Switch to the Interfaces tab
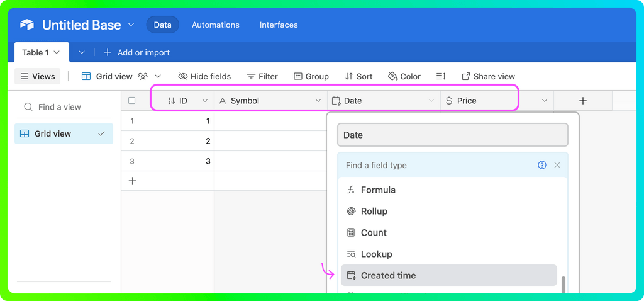This screenshot has width=644, height=301. [279, 25]
